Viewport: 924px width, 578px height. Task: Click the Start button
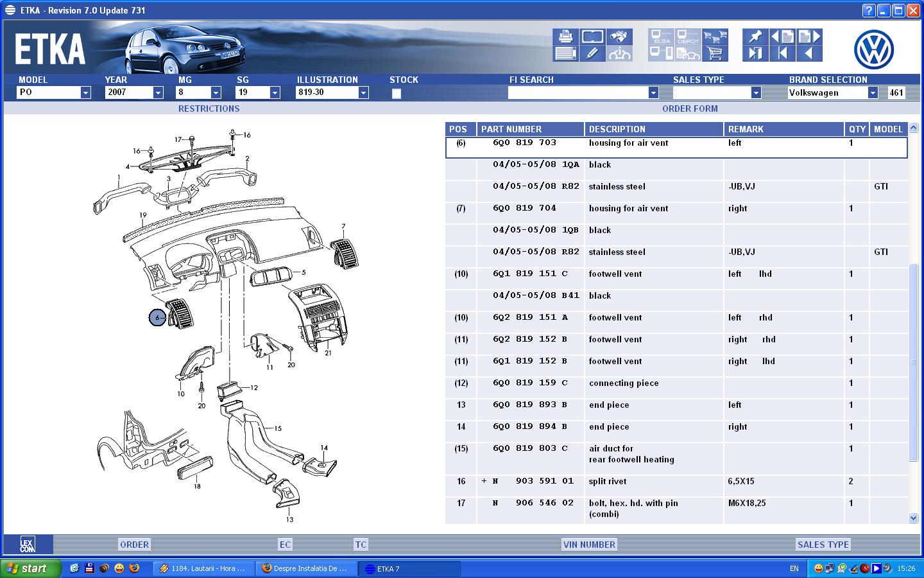[x=31, y=568]
